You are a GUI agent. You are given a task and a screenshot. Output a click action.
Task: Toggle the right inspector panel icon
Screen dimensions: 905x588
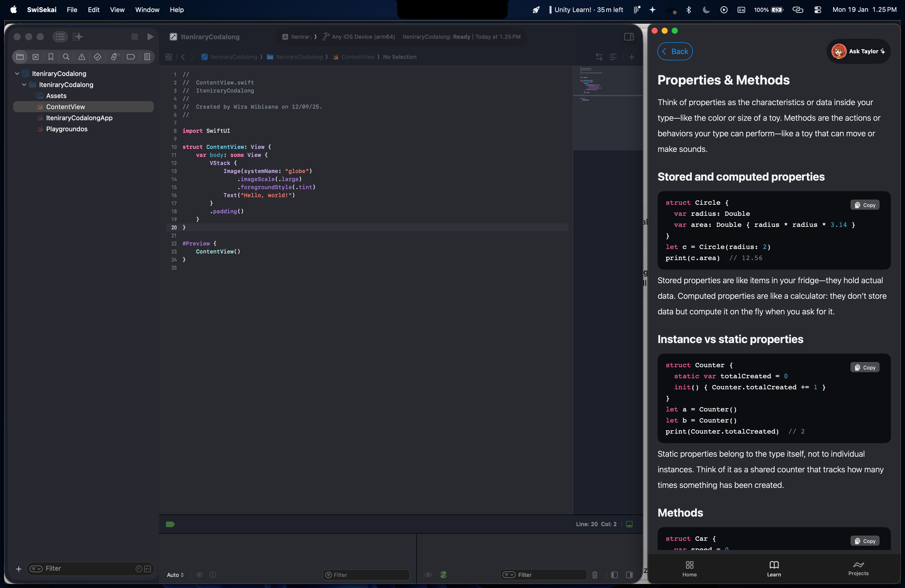tap(629, 36)
